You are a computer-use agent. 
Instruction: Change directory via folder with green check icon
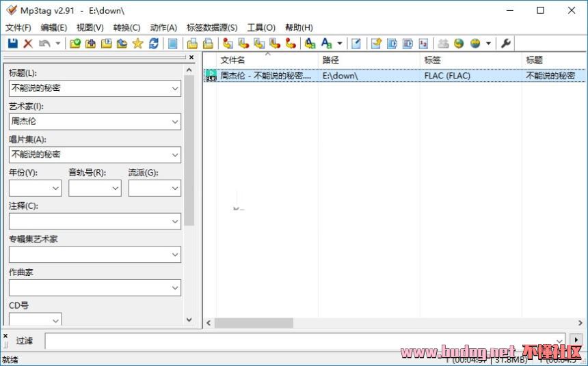click(75, 44)
